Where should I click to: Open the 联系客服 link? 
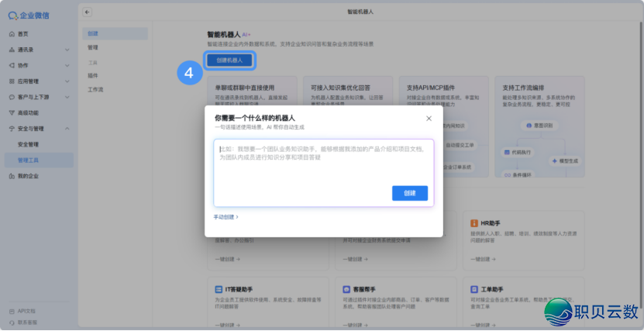pos(27,322)
